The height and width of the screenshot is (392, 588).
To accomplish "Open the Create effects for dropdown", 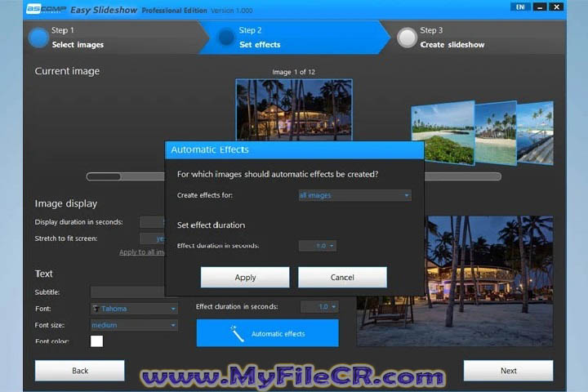I will click(x=354, y=195).
